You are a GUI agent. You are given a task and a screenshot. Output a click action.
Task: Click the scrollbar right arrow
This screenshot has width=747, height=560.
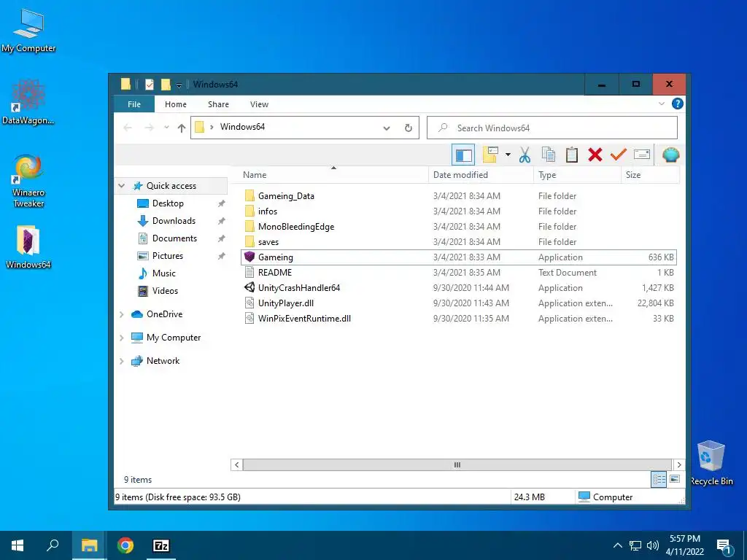(679, 464)
